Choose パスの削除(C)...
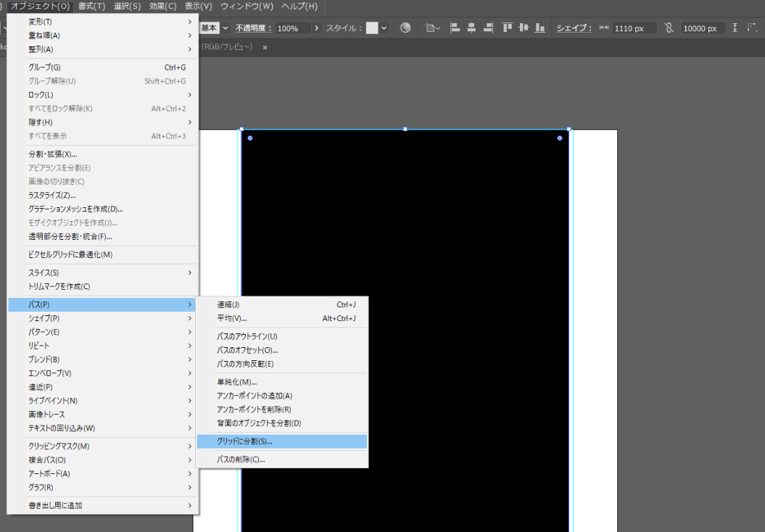The image size is (765, 532). click(x=282, y=460)
